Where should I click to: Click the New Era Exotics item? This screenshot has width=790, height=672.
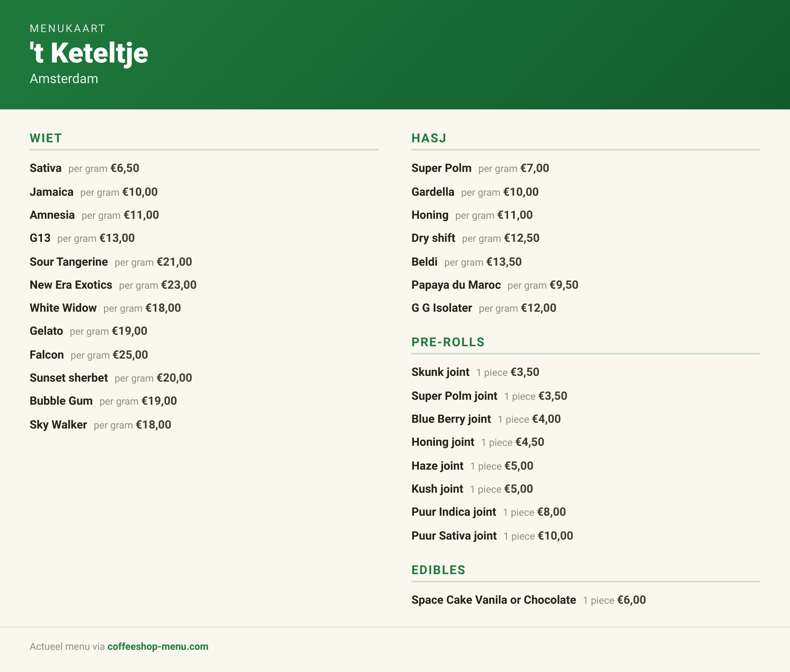[x=71, y=285]
